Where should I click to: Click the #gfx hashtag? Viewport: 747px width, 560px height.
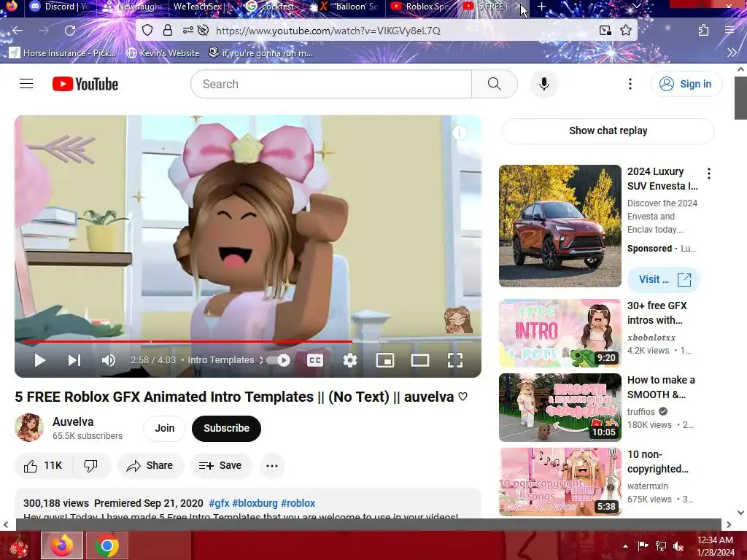pyautogui.click(x=219, y=503)
